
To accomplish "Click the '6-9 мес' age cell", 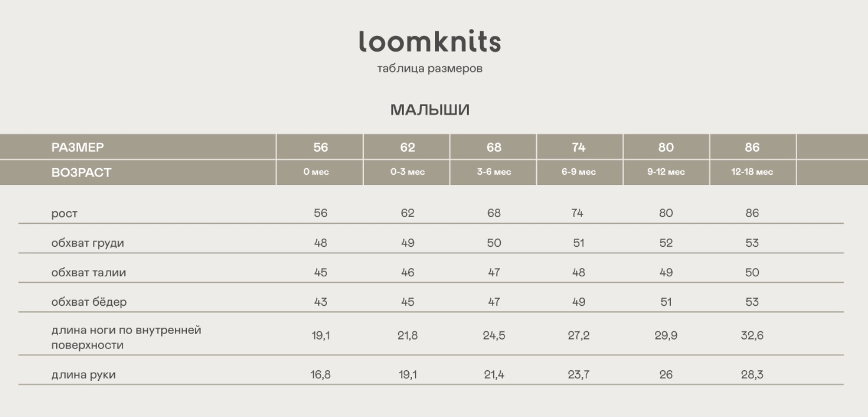I will (x=578, y=172).
